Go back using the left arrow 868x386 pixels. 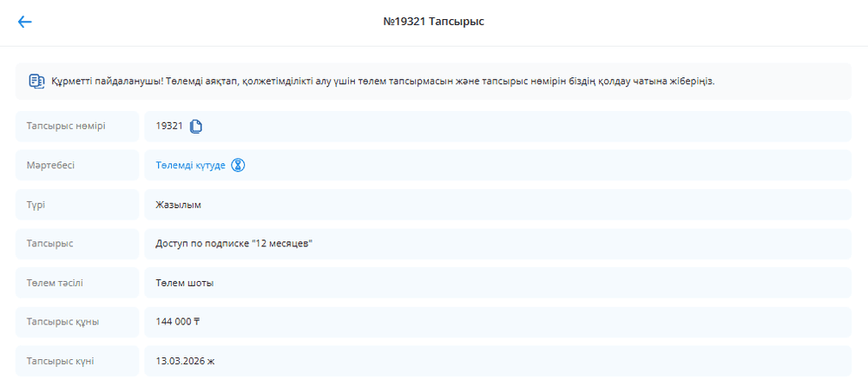click(24, 22)
